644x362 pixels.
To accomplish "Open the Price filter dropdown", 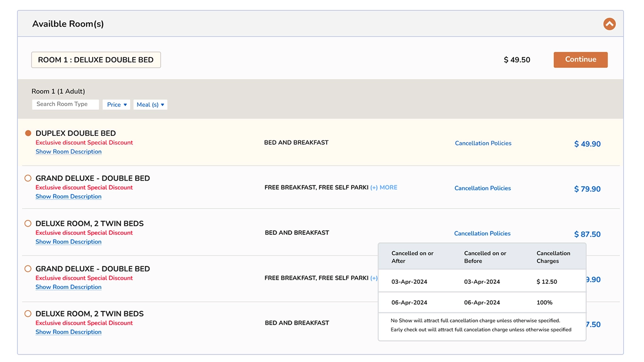I will (x=116, y=105).
